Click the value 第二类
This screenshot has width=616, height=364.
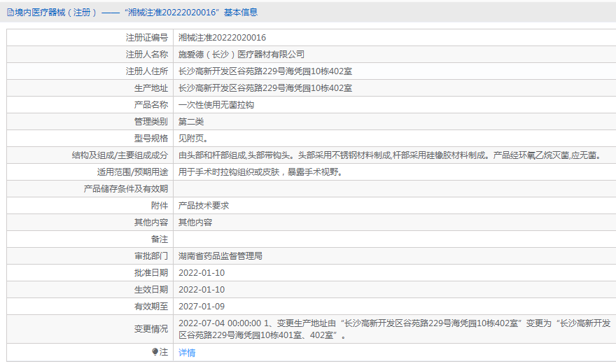(x=191, y=122)
